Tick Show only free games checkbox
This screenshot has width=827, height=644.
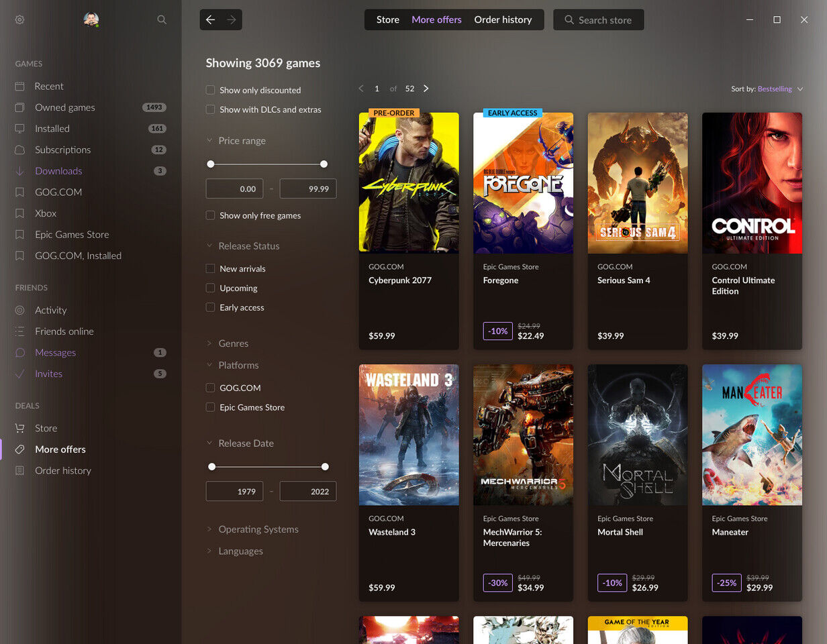click(x=211, y=215)
